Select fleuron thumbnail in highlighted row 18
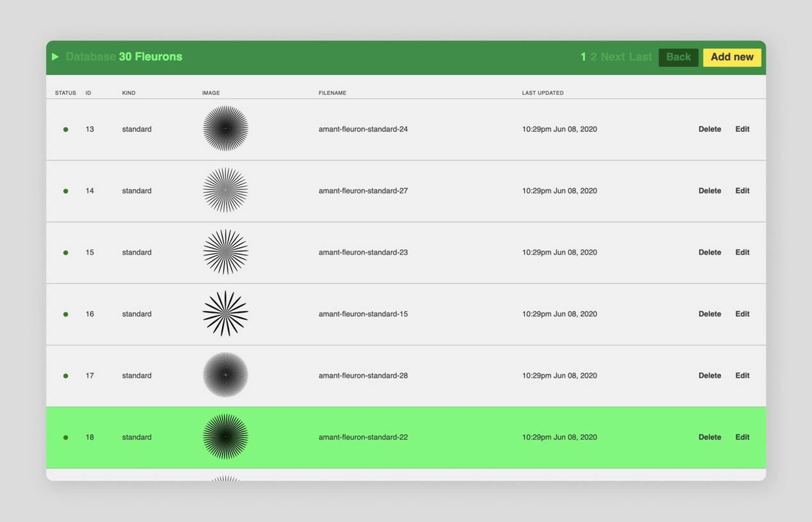This screenshot has height=522, width=812. click(226, 437)
